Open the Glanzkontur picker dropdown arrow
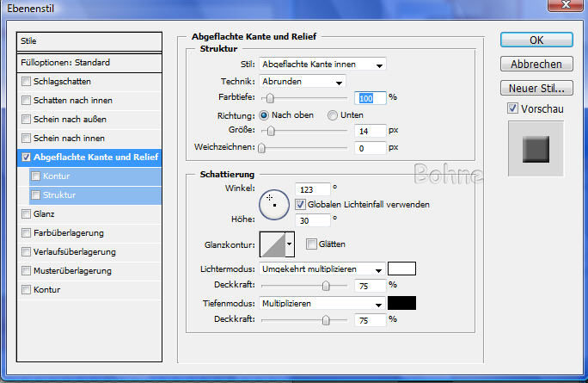 pyautogui.click(x=290, y=244)
